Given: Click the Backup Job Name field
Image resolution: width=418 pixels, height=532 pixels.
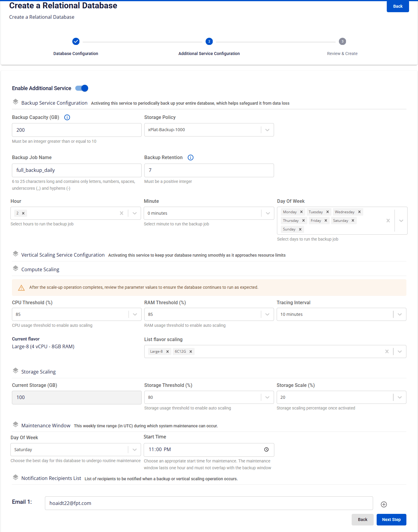Looking at the screenshot, I should (x=77, y=170).
